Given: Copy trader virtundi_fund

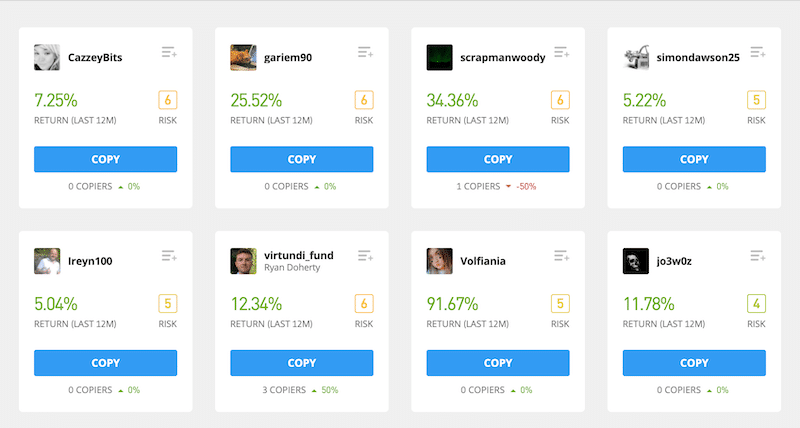Looking at the screenshot, I should click(x=302, y=363).
